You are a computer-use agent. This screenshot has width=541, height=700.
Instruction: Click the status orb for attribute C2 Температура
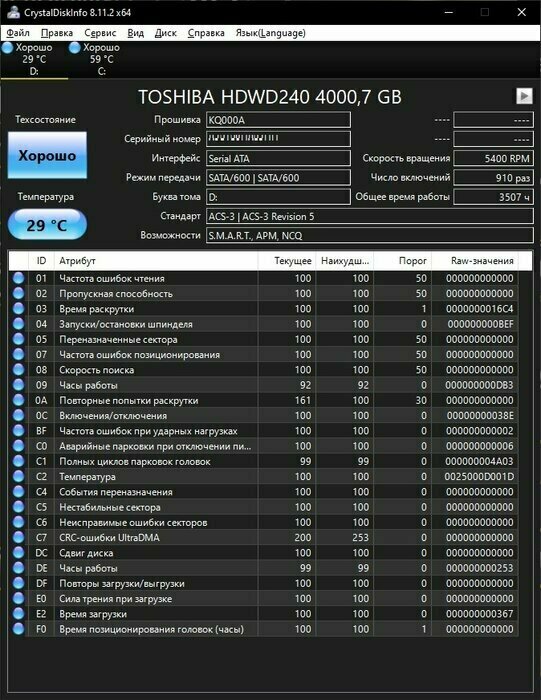click(x=18, y=476)
